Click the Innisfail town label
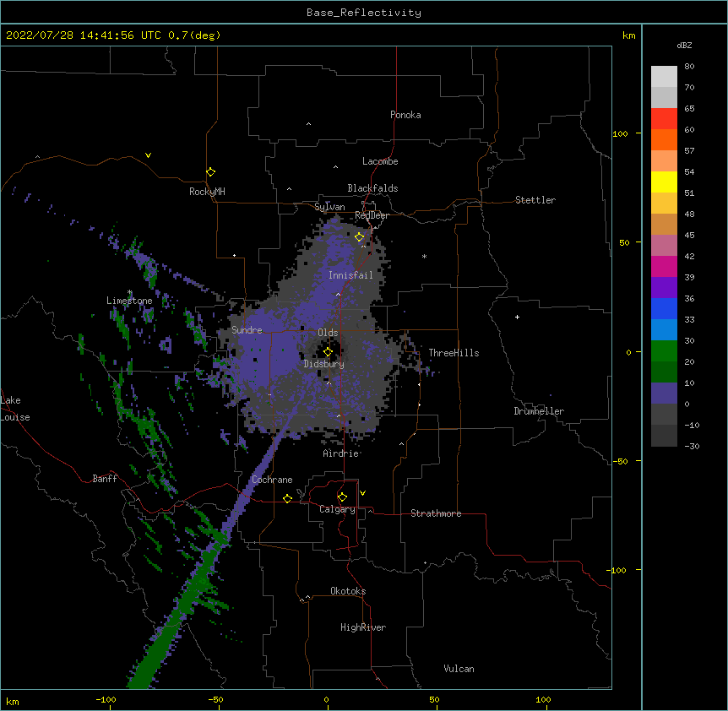This screenshot has height=711, width=728. click(350, 275)
